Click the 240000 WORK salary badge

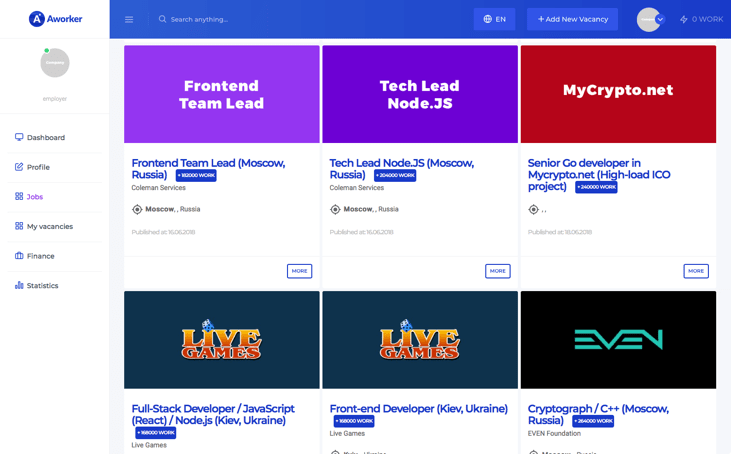[596, 187]
